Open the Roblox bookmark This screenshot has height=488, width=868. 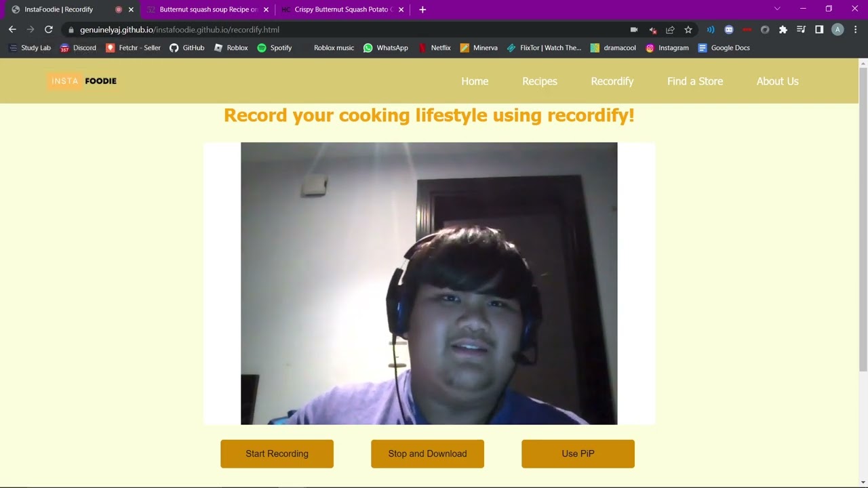231,48
